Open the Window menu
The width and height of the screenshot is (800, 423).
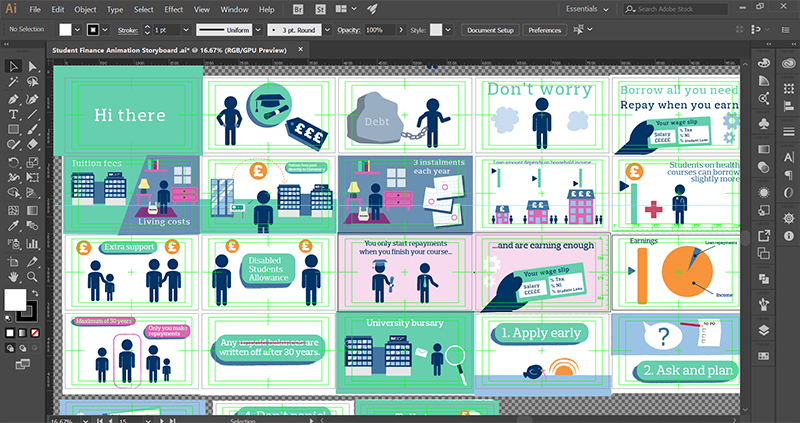pyautogui.click(x=234, y=9)
